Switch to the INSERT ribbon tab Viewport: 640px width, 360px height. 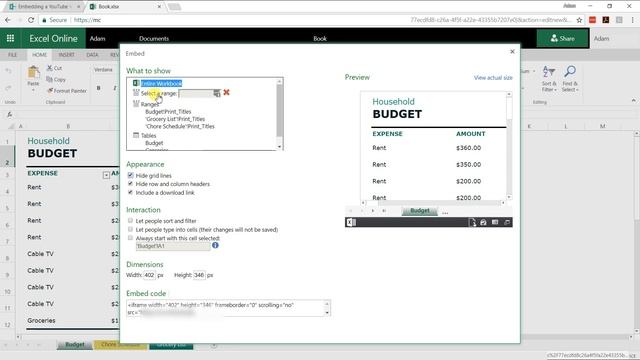[66, 55]
